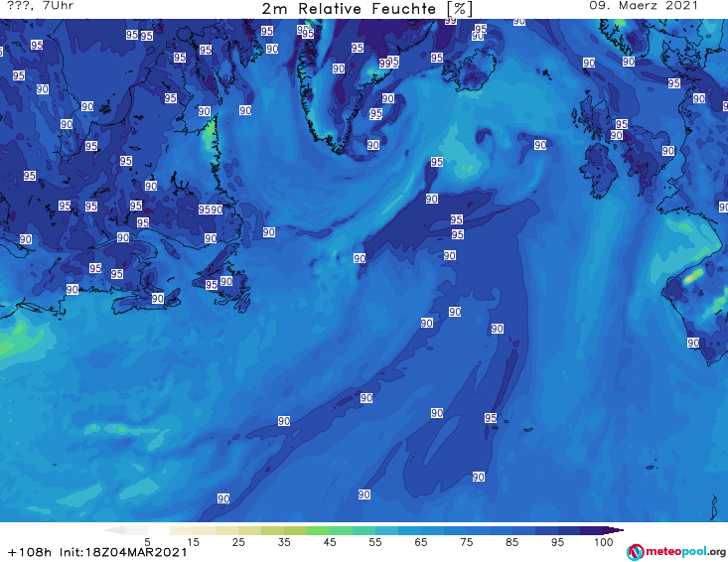
Task: Click legend value 5
Action: pyautogui.click(x=147, y=542)
